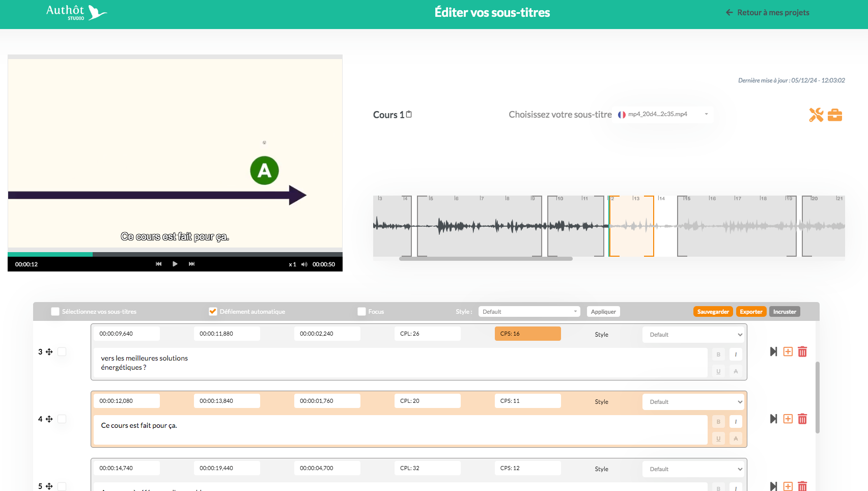Edit text 'vers les meilleures solutions énergétiques ?'
Image resolution: width=868 pixels, height=491 pixels.
(x=401, y=363)
